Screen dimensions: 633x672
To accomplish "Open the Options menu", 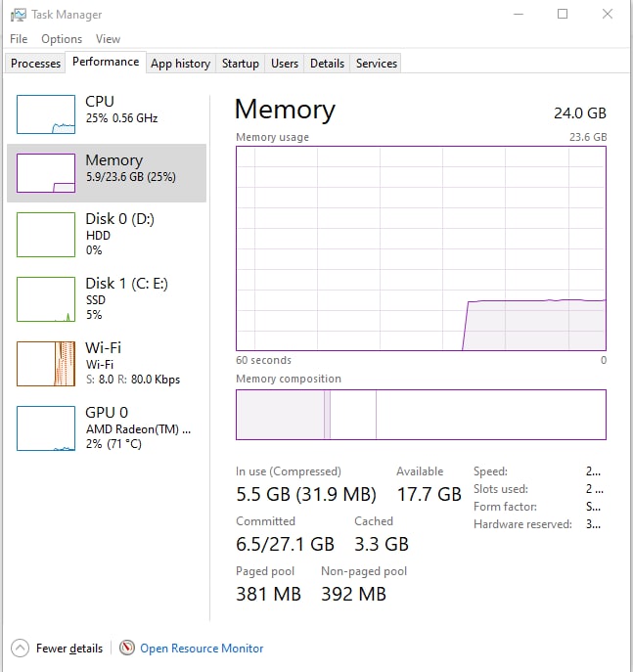I will (62, 39).
